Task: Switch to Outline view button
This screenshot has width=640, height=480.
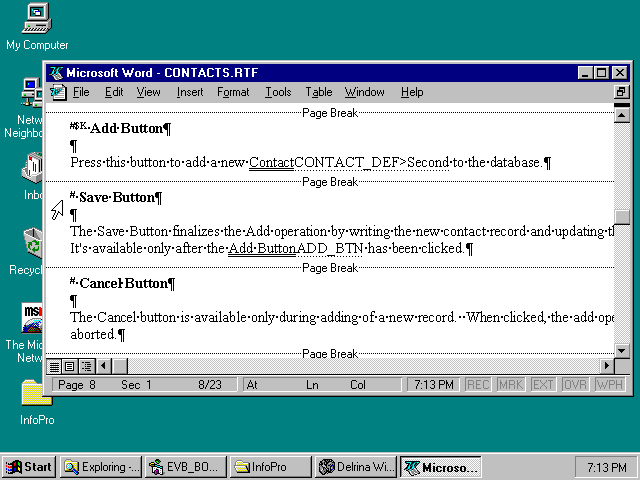Action: [x=86, y=366]
